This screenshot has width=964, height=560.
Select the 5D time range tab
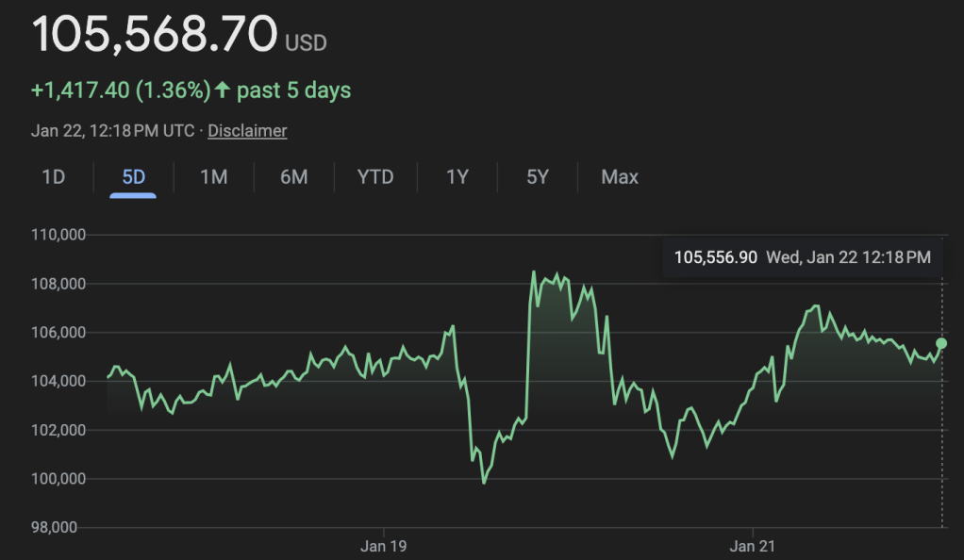click(133, 176)
